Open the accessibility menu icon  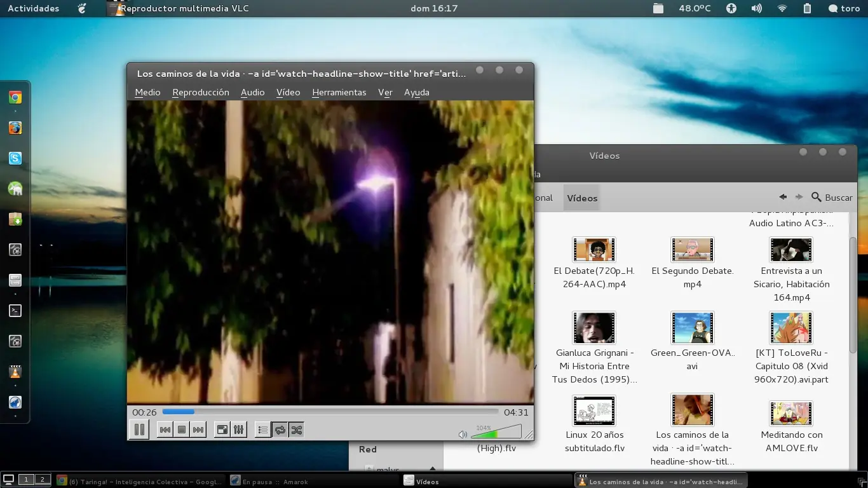(731, 8)
